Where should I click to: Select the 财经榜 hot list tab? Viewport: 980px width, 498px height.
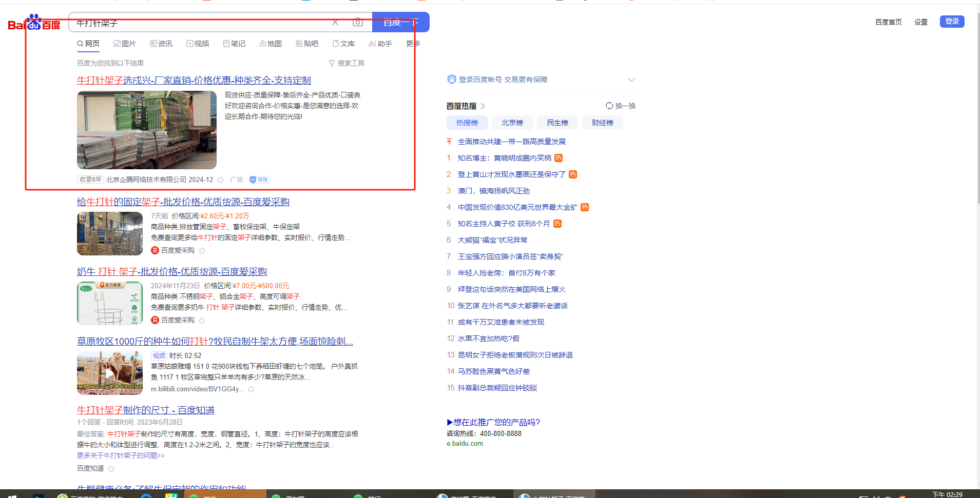[602, 123]
